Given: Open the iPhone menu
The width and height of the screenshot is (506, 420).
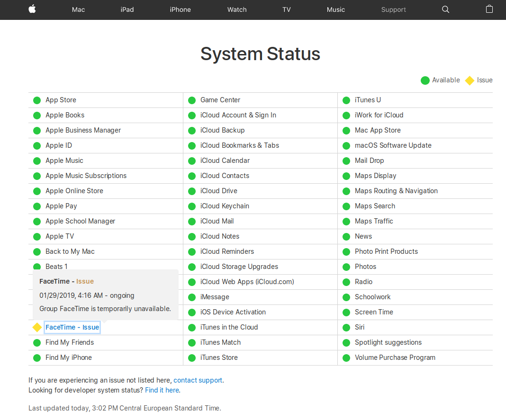Looking at the screenshot, I should coord(180,9).
